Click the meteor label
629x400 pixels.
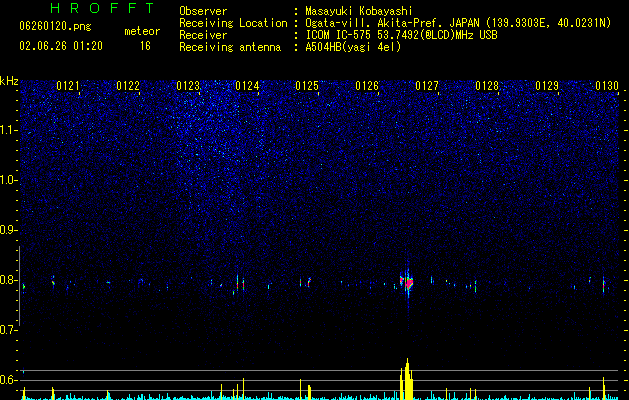(x=142, y=31)
